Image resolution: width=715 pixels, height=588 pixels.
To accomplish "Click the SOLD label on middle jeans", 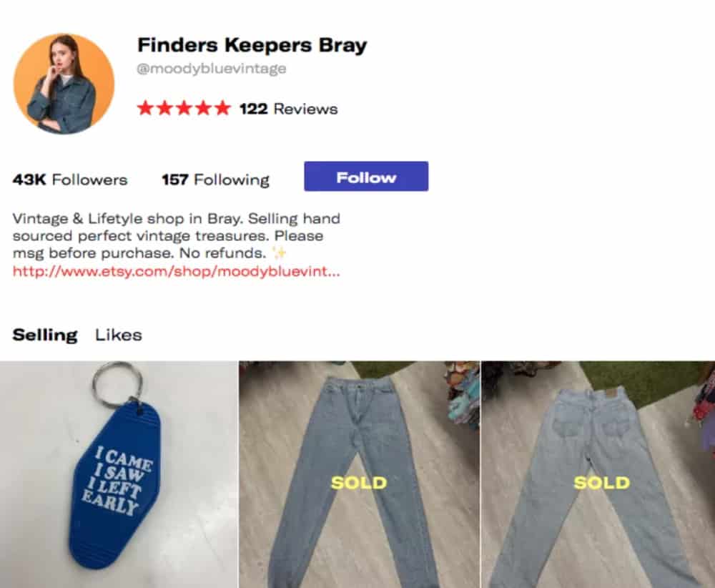I will 359,483.
